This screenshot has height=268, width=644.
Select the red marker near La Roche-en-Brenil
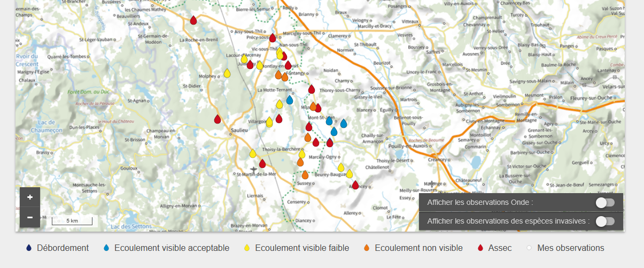pos(193,20)
